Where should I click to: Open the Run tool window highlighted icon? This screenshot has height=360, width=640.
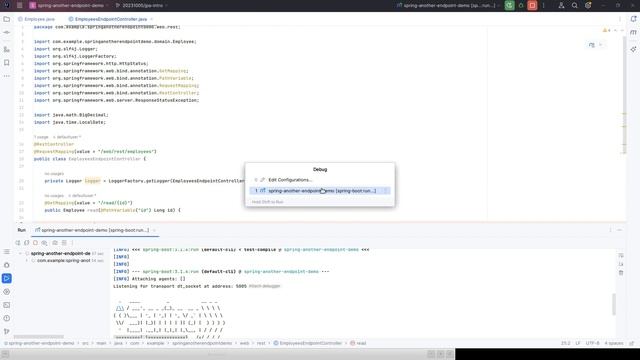coord(7,278)
